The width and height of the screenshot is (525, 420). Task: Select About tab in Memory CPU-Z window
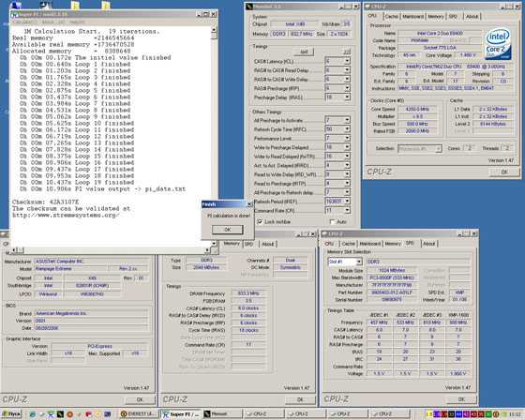[x=268, y=244]
